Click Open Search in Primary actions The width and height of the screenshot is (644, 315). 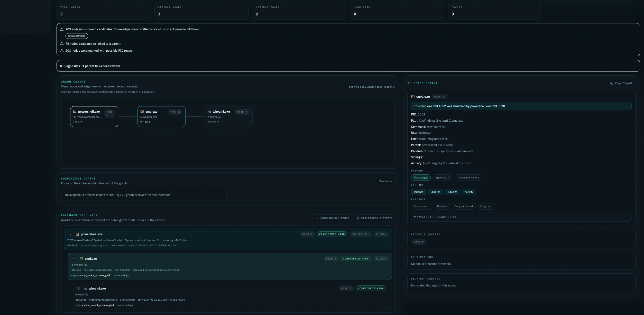click(443, 178)
